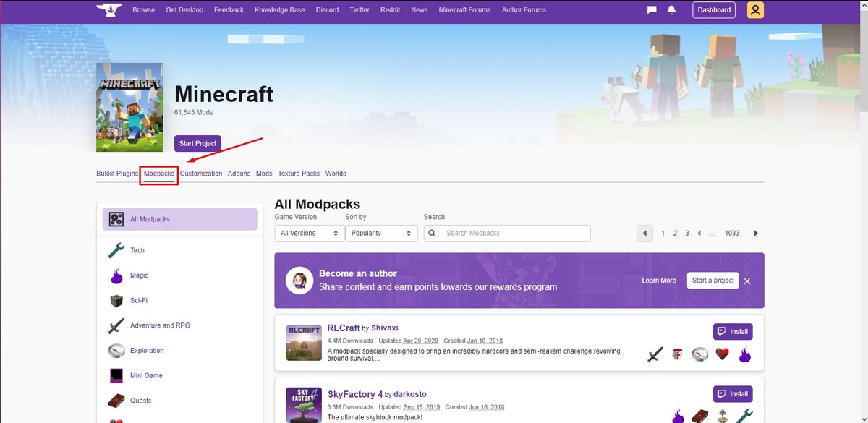
Task: Click RLCraft's sword category icon
Action: pos(655,354)
